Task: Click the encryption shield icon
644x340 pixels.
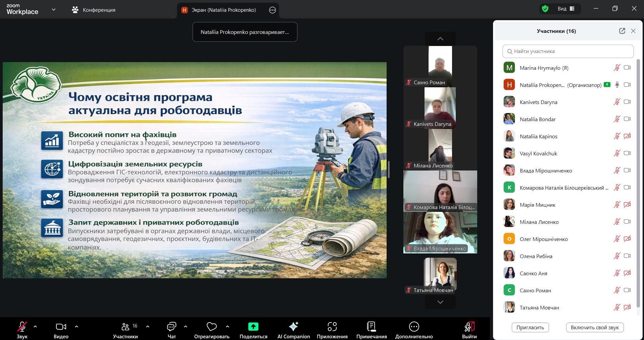Action: pos(545,9)
